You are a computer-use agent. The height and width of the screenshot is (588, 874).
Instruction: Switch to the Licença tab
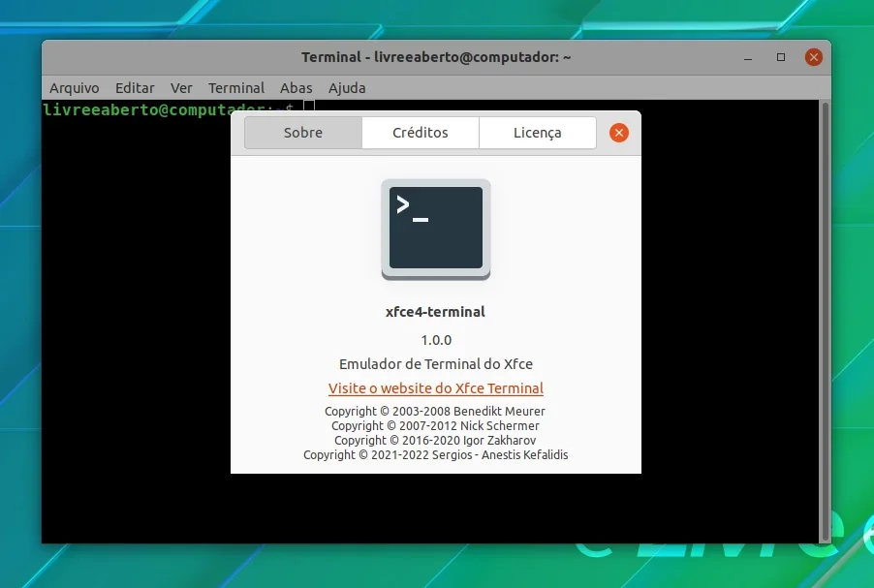point(538,133)
